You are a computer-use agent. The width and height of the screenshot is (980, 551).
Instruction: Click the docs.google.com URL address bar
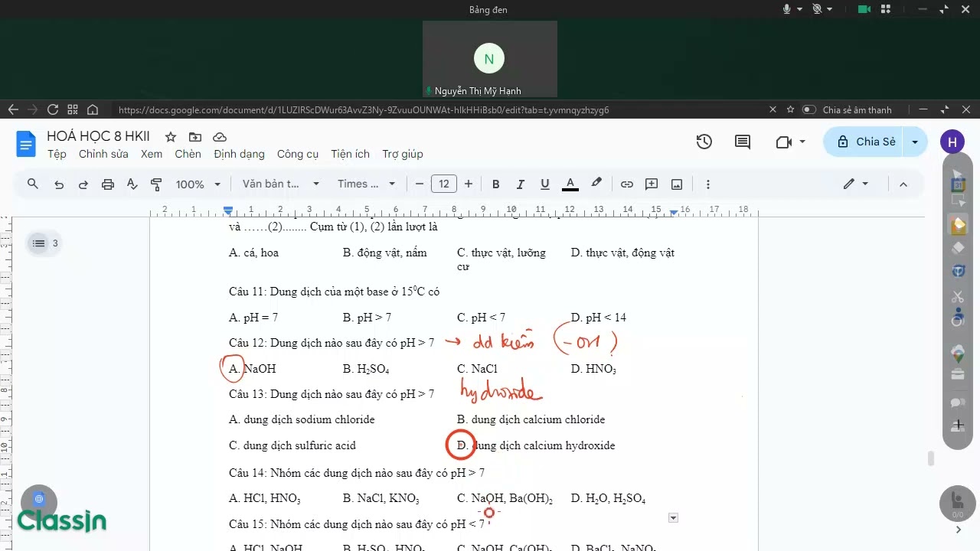click(x=364, y=109)
